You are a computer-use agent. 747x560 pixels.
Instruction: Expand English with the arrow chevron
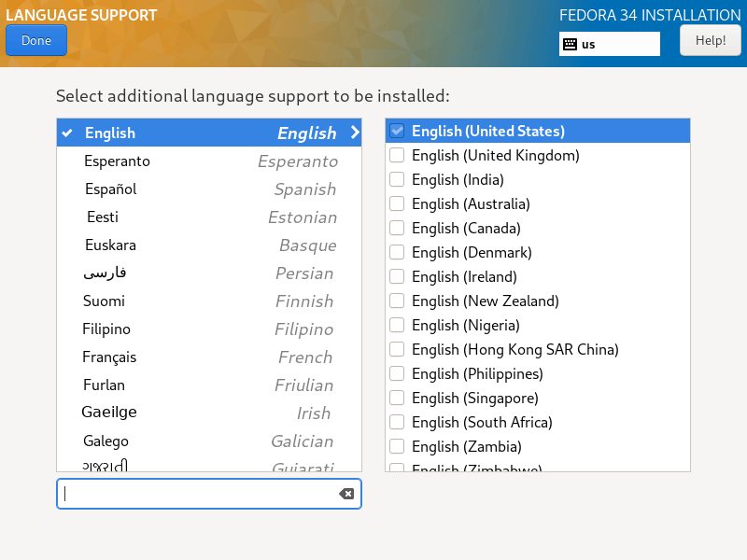(x=355, y=133)
